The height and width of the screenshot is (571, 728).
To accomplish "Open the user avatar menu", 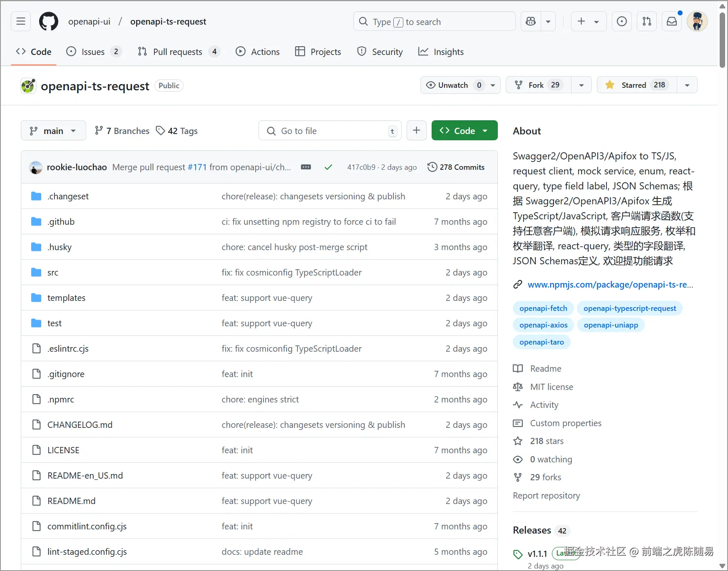I will coord(697,21).
